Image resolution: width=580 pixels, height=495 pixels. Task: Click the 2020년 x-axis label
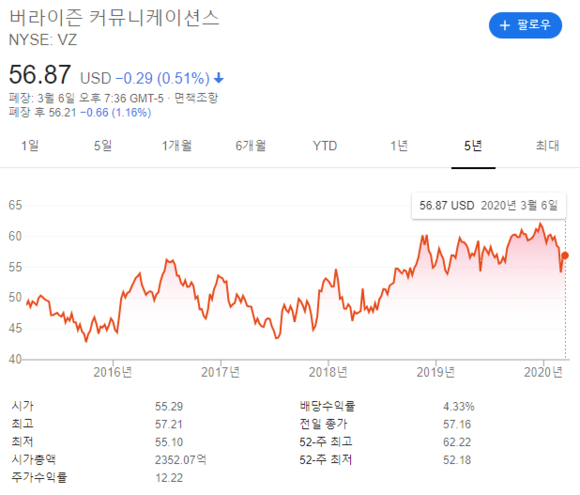[543, 372]
